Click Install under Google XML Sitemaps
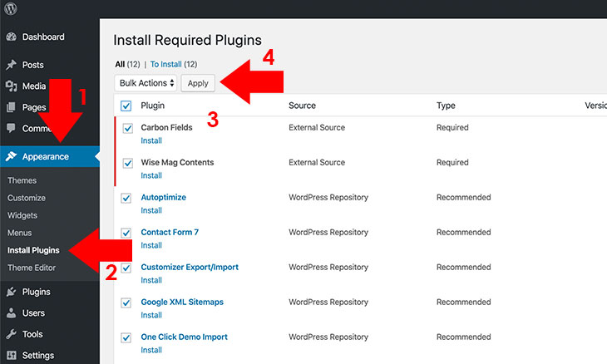Viewport: 607px width, 364px height. pyautogui.click(x=151, y=315)
